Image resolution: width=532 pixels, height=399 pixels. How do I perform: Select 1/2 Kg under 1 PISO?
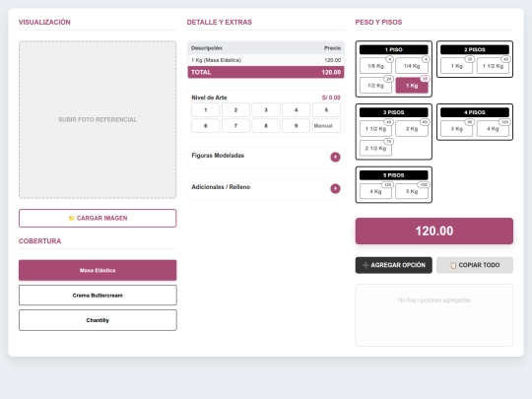pos(375,86)
